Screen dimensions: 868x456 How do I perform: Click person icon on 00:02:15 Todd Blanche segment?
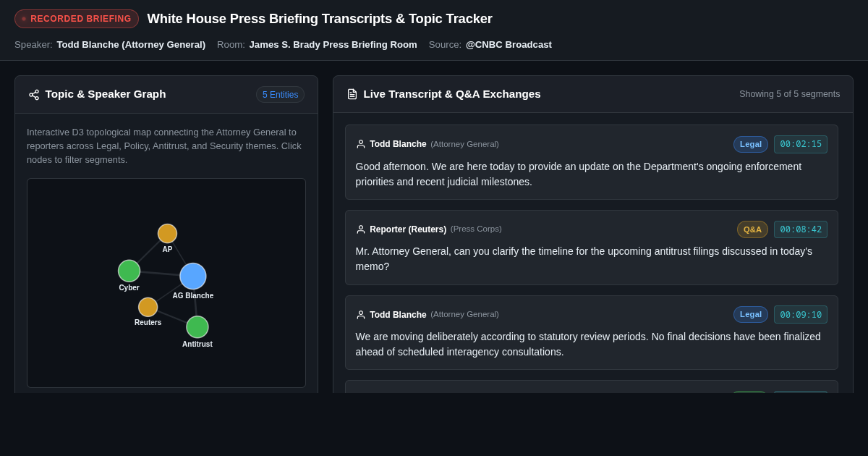click(x=361, y=144)
